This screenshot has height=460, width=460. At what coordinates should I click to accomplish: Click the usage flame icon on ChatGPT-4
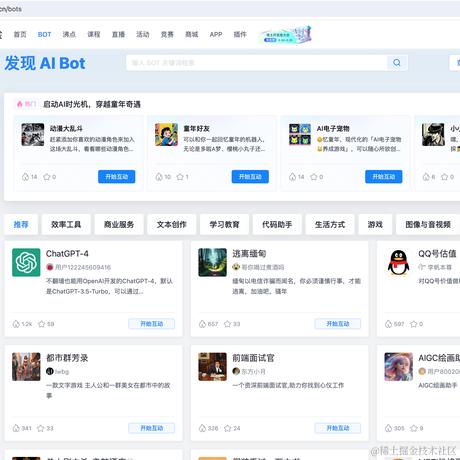tap(16, 324)
